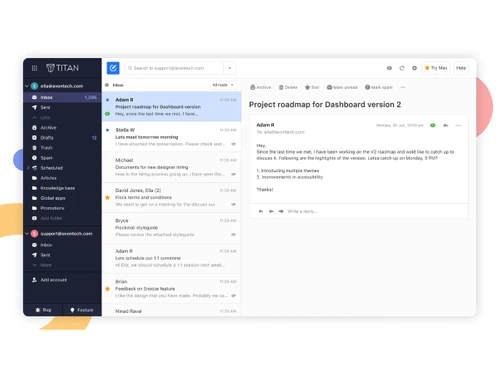Click the eye icon in the top bar
This screenshot has width=500, height=375.
coord(389,68)
